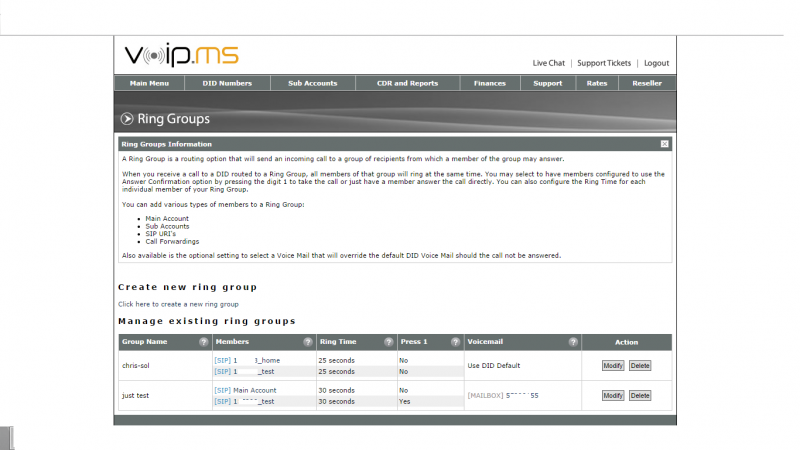Viewport: 800px width, 450px height.
Task: Open the Main Menu tab
Action: (x=149, y=83)
